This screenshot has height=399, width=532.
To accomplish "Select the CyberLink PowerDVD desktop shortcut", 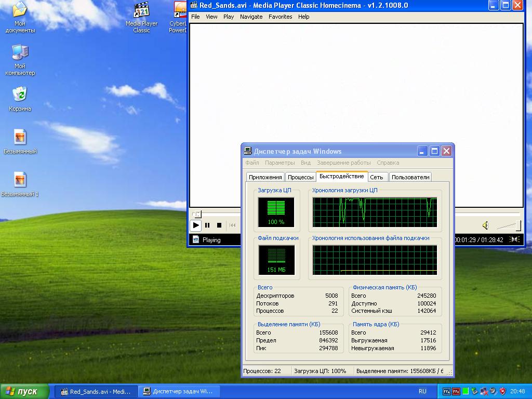I will [178, 17].
